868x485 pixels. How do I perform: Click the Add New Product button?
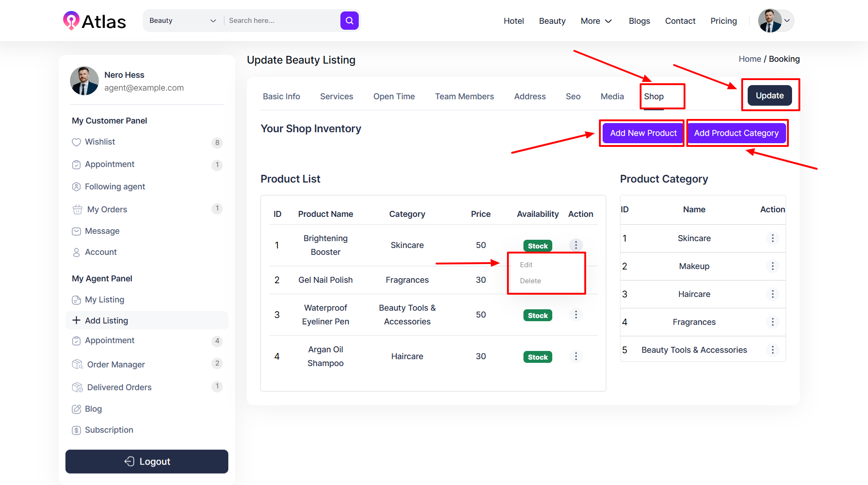click(x=643, y=133)
